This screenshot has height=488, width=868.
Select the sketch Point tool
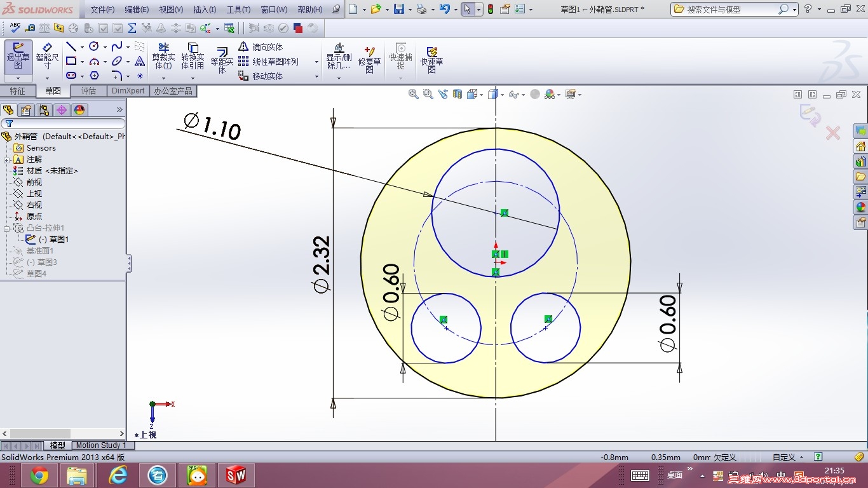[x=140, y=76]
